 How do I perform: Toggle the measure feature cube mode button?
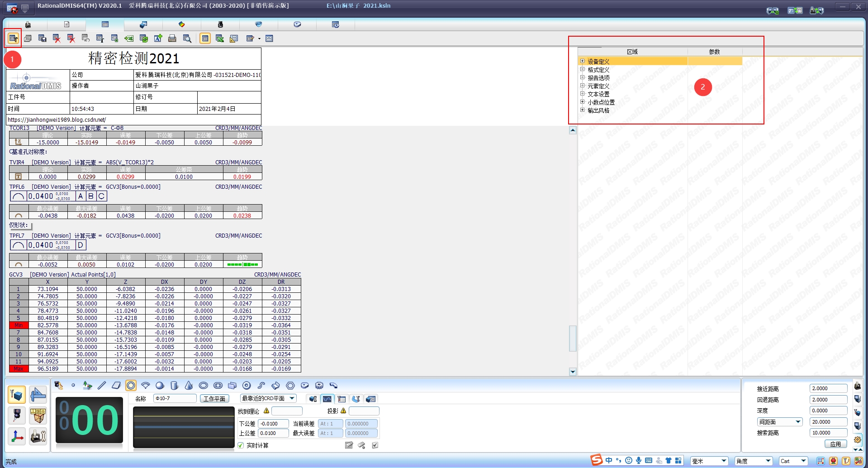pos(17,395)
